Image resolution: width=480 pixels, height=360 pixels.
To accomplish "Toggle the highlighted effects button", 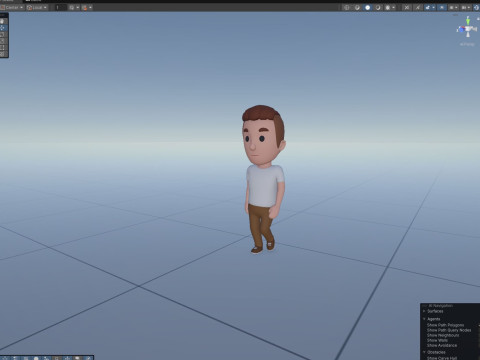I will [x=428, y=7].
